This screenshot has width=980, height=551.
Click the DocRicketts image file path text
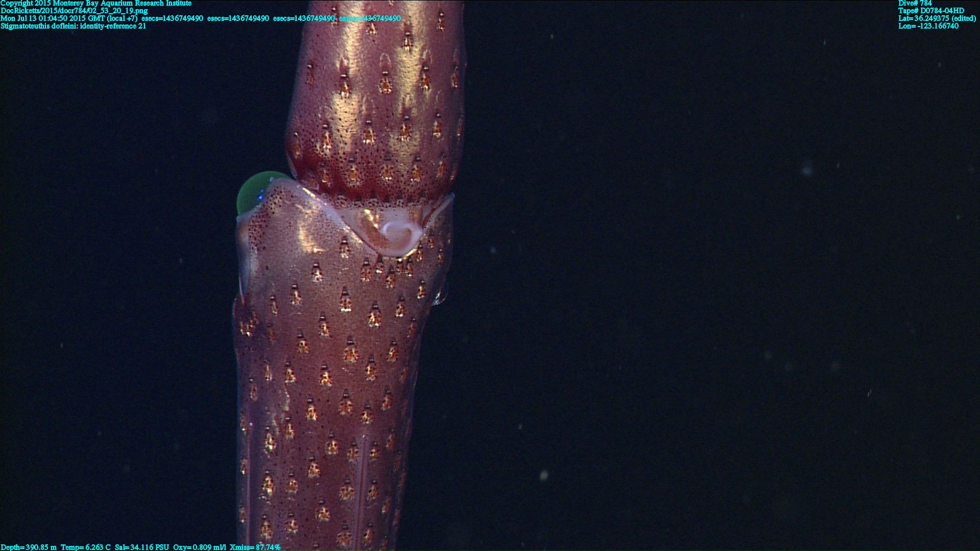[74, 11]
